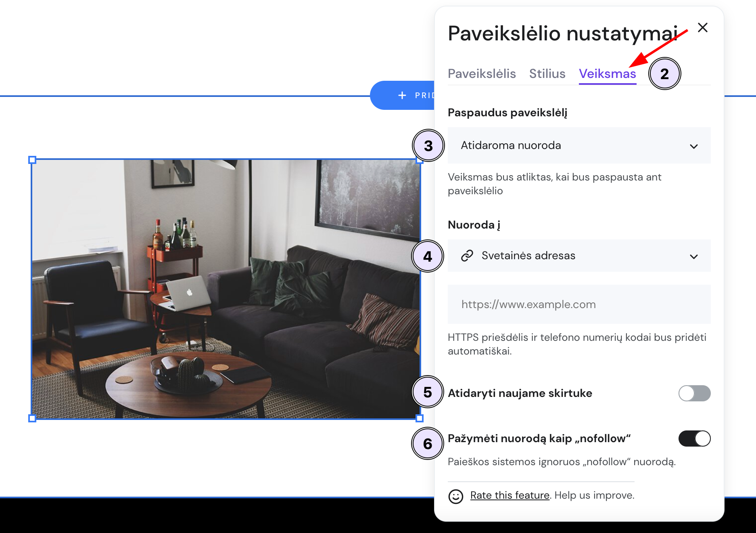Click the smiley face icon near Rate this feature
Screen dimensions: 756x533
pos(456,495)
